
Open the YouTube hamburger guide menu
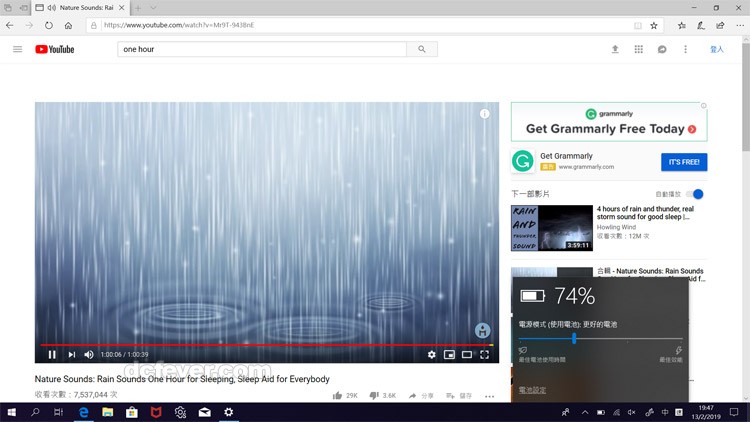tap(18, 49)
